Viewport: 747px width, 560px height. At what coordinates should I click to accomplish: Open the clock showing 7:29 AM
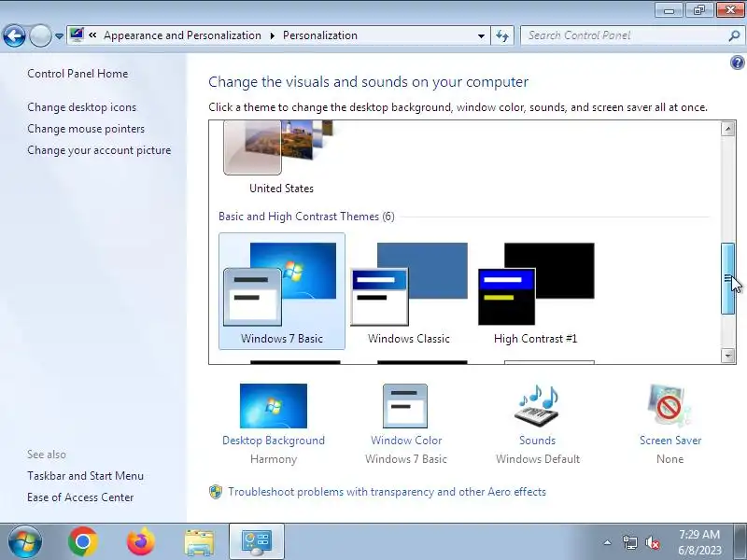pos(699,542)
